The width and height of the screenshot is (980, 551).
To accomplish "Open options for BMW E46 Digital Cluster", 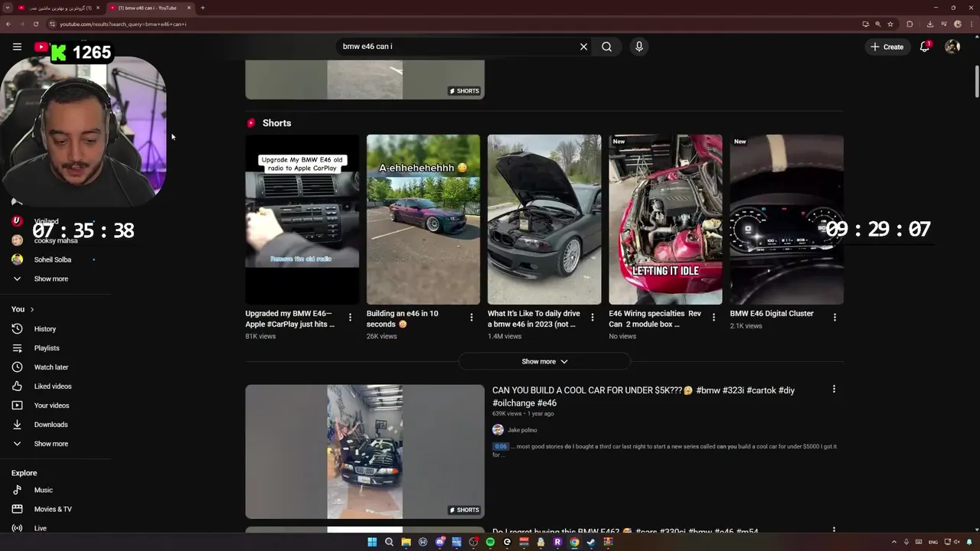I will pos(835,318).
